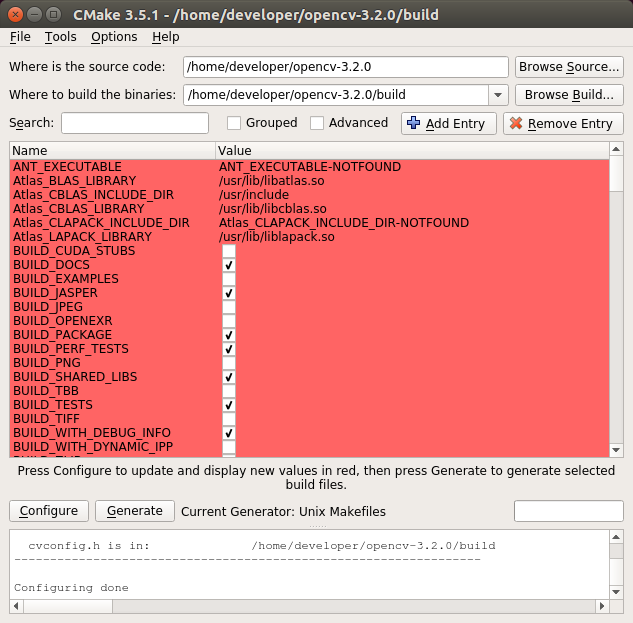
Task: Untick the BUILD_TESTS checkbox
Action: tap(229, 405)
